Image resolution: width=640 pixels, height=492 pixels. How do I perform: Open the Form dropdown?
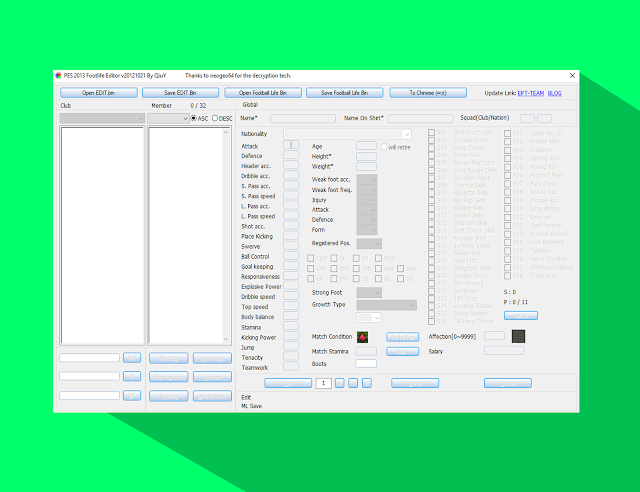[x=367, y=230]
